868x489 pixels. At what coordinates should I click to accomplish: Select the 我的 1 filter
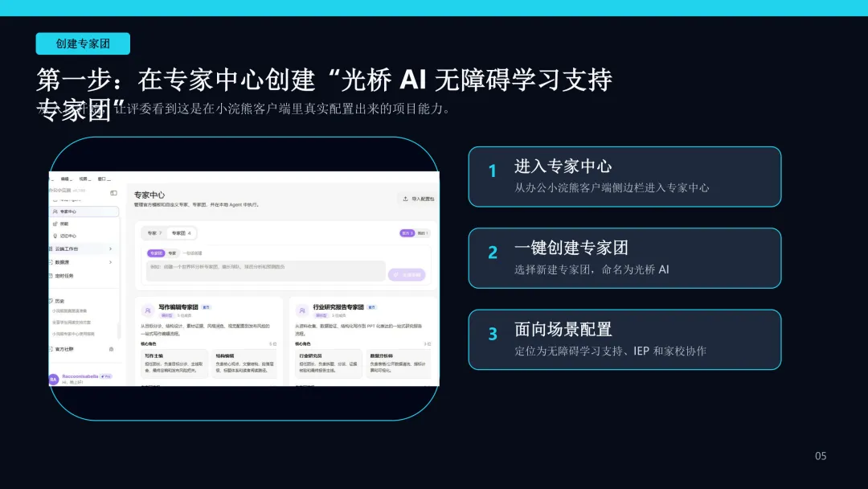coord(423,233)
